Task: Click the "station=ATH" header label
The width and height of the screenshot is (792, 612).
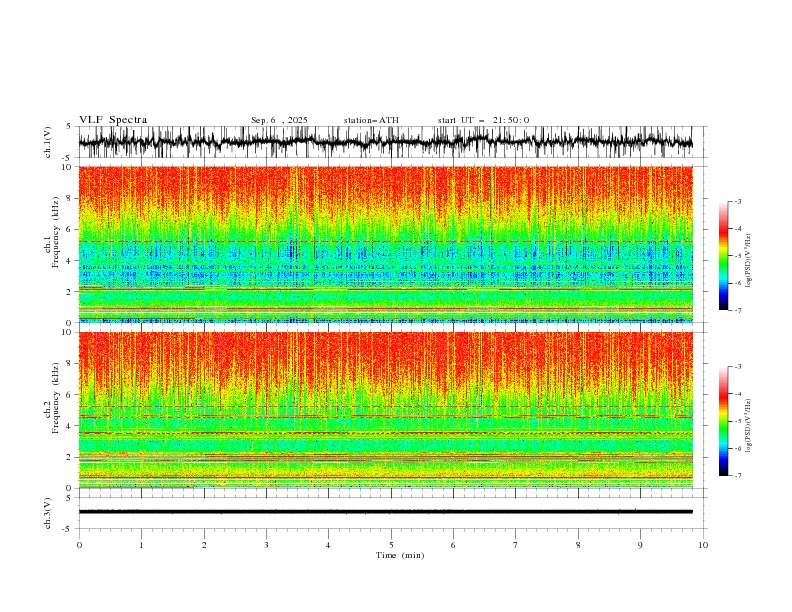Action: click(371, 120)
